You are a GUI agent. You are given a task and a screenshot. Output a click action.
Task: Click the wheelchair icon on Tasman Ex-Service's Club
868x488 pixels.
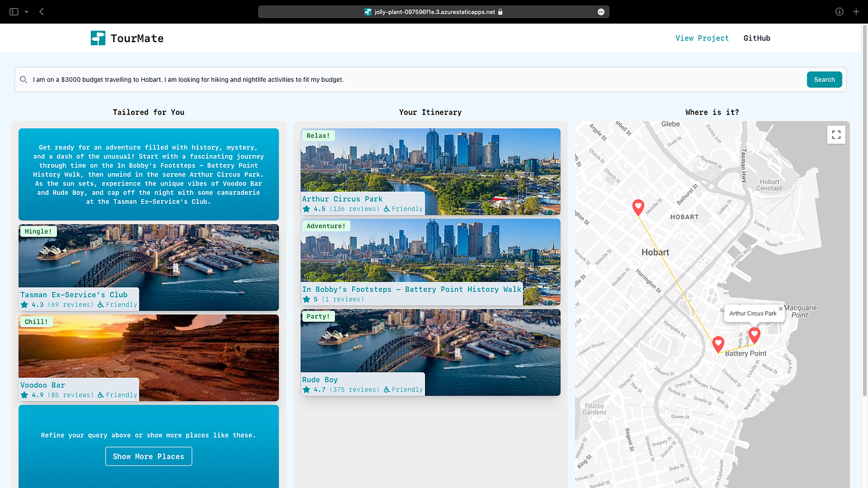click(x=100, y=305)
